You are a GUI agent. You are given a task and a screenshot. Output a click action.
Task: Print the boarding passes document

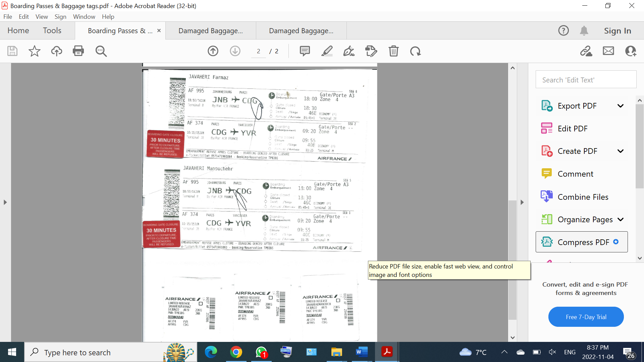pos(78,51)
